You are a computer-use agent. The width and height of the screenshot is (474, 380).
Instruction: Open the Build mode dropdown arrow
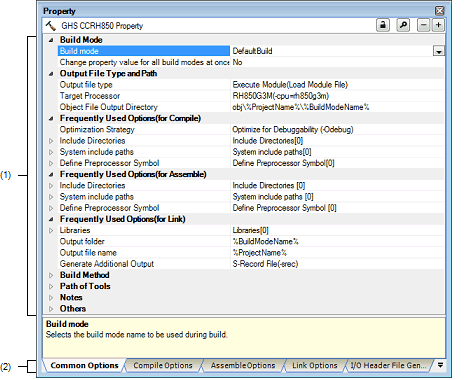439,51
